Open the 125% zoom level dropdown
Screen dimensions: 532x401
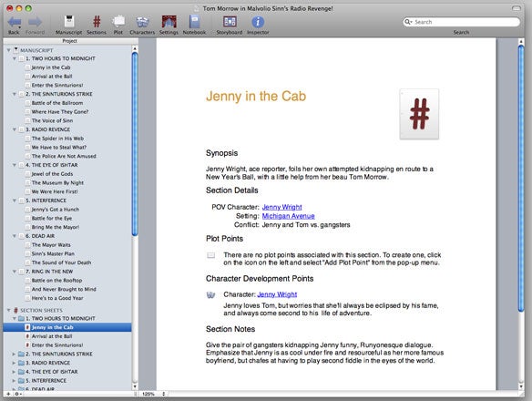154,394
